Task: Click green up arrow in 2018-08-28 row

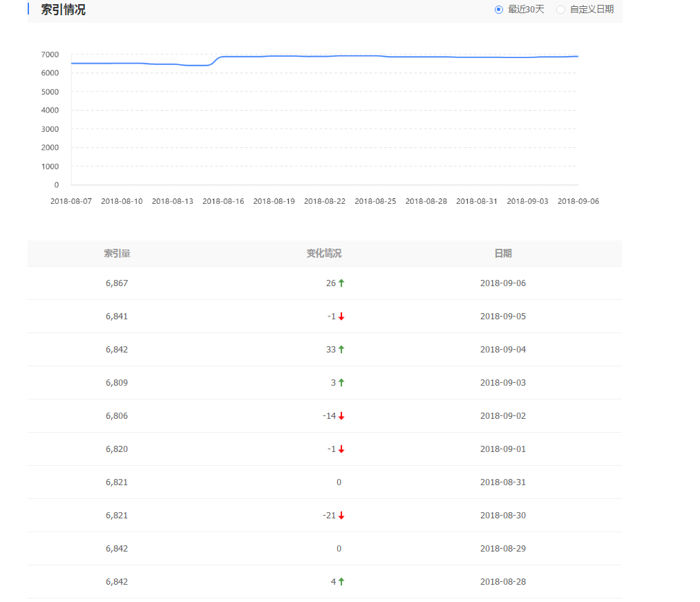Action: tap(341, 582)
